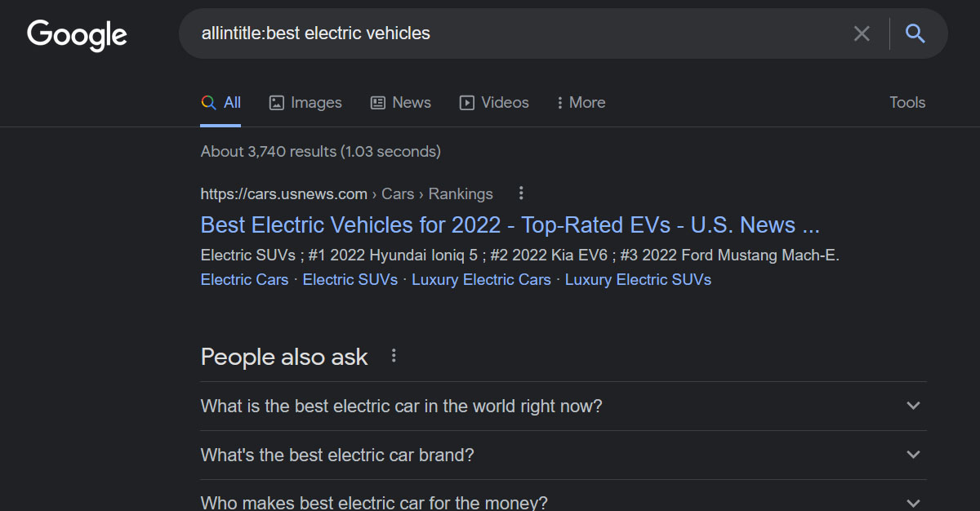Screen dimensions: 980x511
Task: Open the Luxury Electric SUVs sitelink
Action: (638, 280)
